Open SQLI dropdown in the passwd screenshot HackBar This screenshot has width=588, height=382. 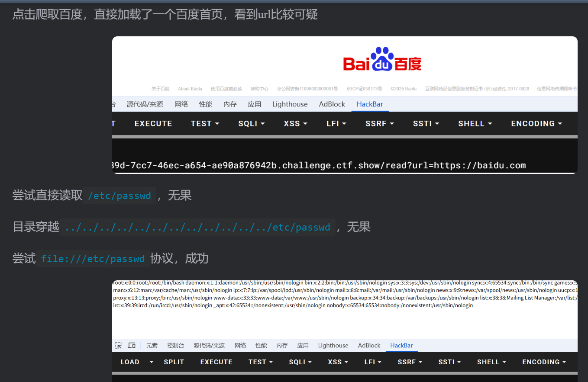point(301,362)
